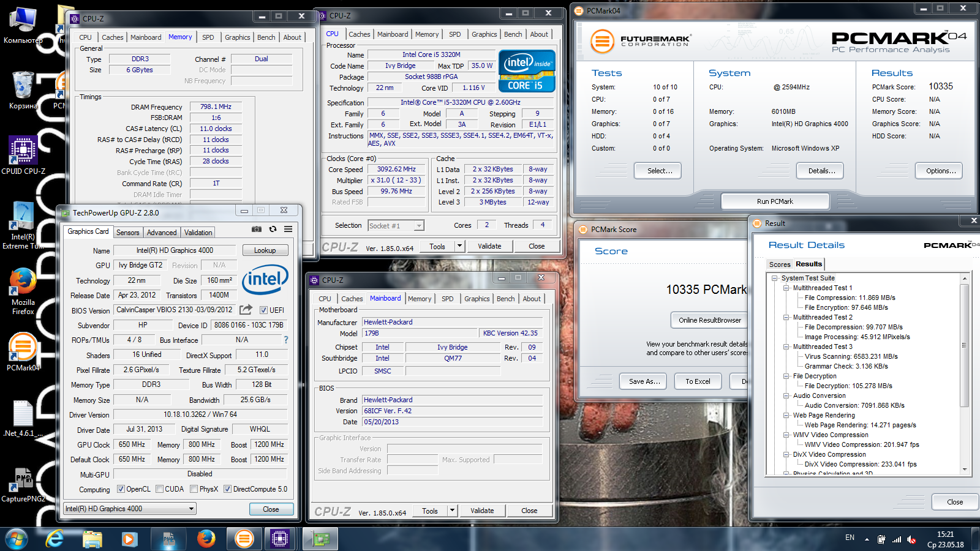Click the GPU-Z refresh icon
Screen dimensions: 980x551
273,229
